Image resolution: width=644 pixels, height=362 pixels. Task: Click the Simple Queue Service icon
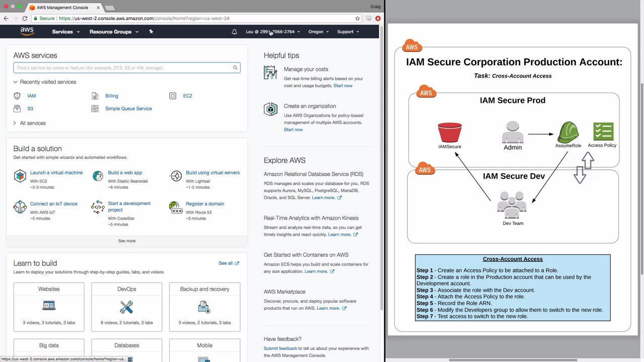[x=95, y=109]
